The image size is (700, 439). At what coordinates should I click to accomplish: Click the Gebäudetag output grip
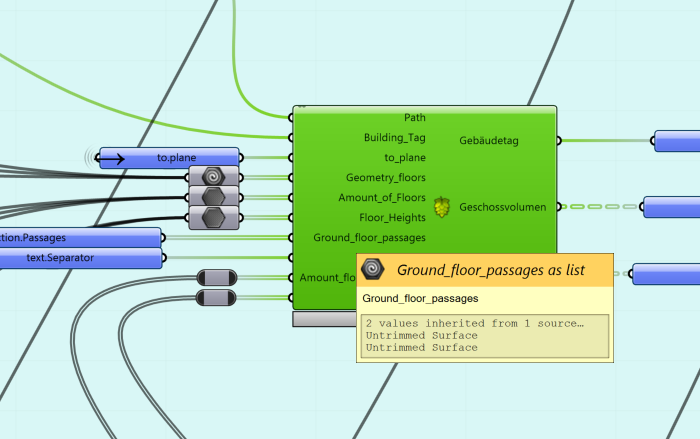click(x=558, y=141)
